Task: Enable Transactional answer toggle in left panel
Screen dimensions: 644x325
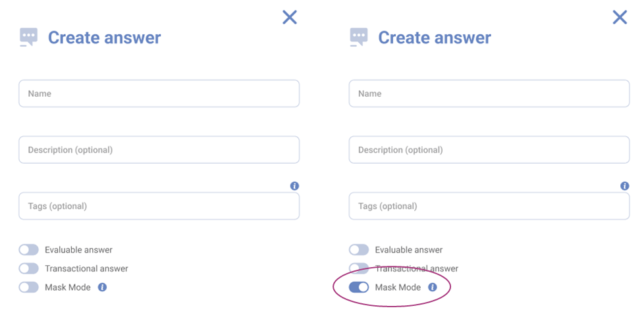Action: 29,268
